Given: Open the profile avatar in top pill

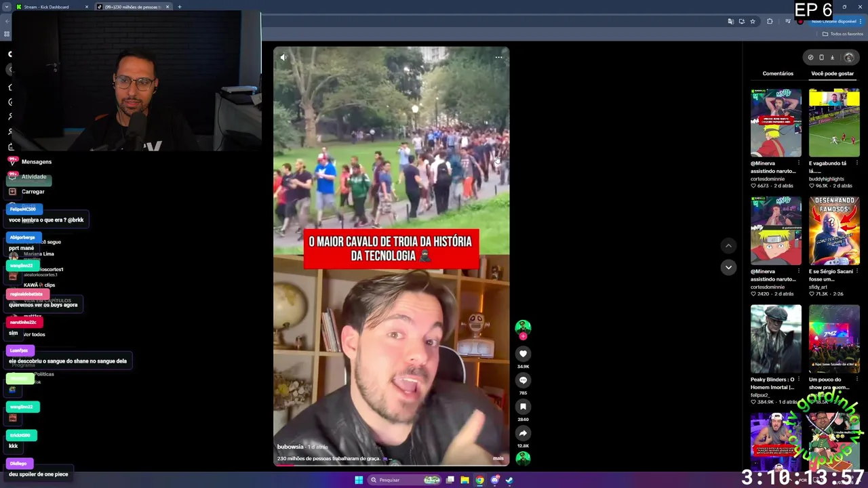Looking at the screenshot, I should [848, 58].
